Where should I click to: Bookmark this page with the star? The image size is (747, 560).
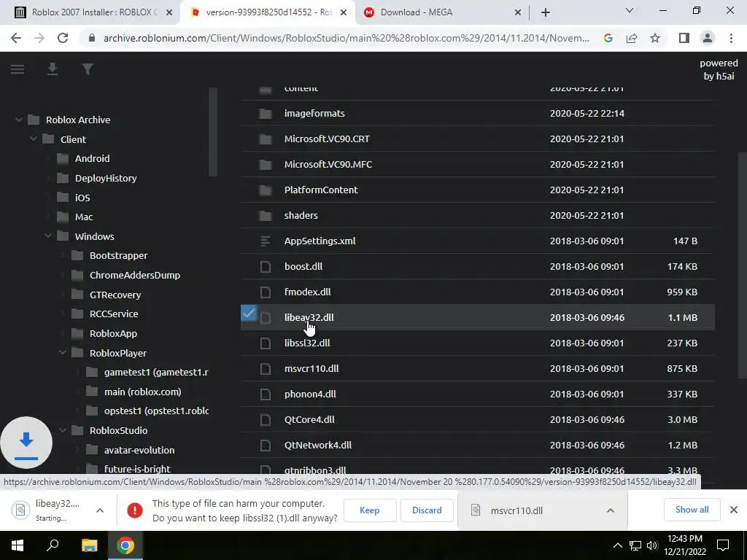655,38
